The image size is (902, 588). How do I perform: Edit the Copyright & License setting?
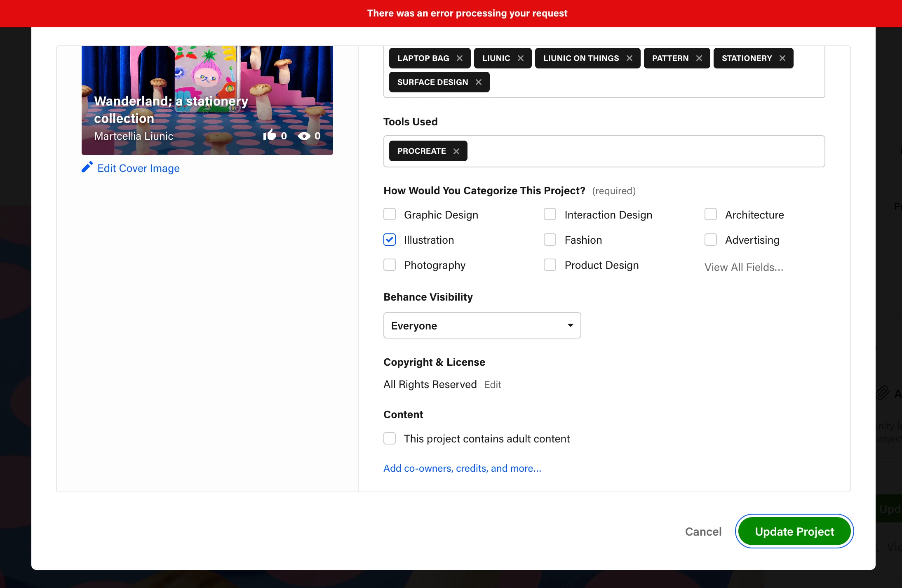click(492, 385)
